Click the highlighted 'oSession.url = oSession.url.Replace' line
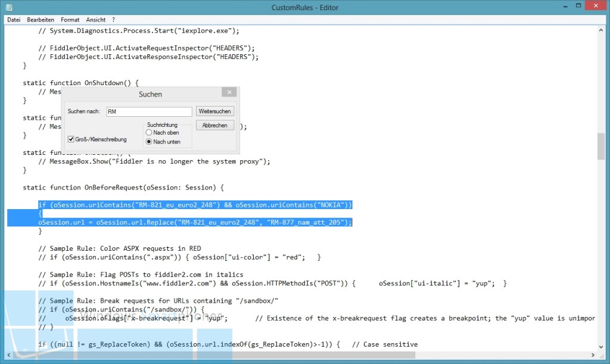610x364 pixels. pos(195,222)
